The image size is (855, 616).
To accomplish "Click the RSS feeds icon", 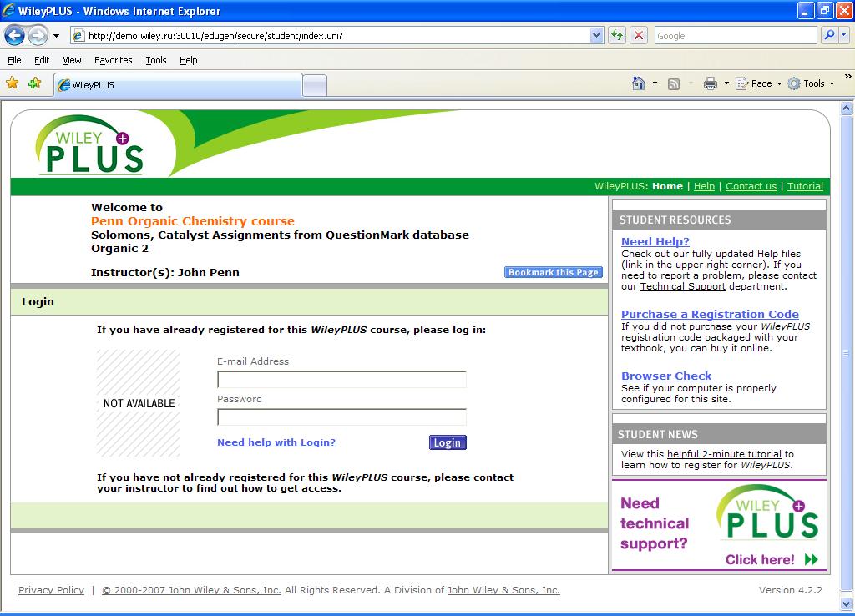I will click(674, 84).
